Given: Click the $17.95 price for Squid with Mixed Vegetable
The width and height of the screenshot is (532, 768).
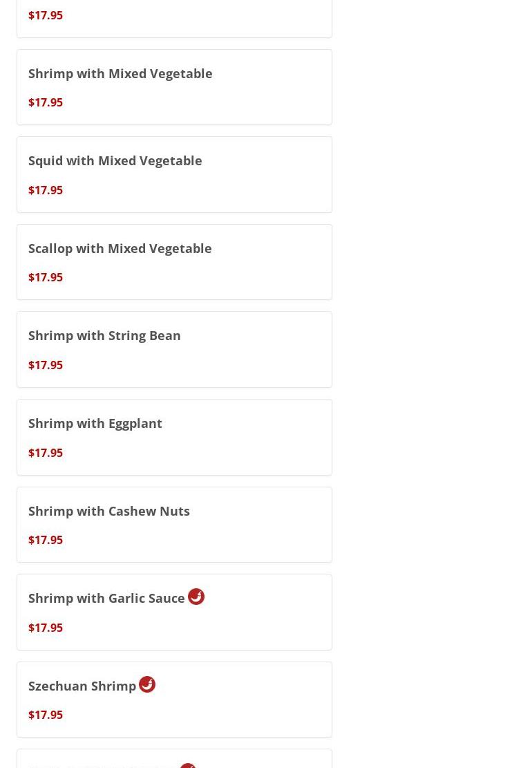Looking at the screenshot, I should point(46,190).
